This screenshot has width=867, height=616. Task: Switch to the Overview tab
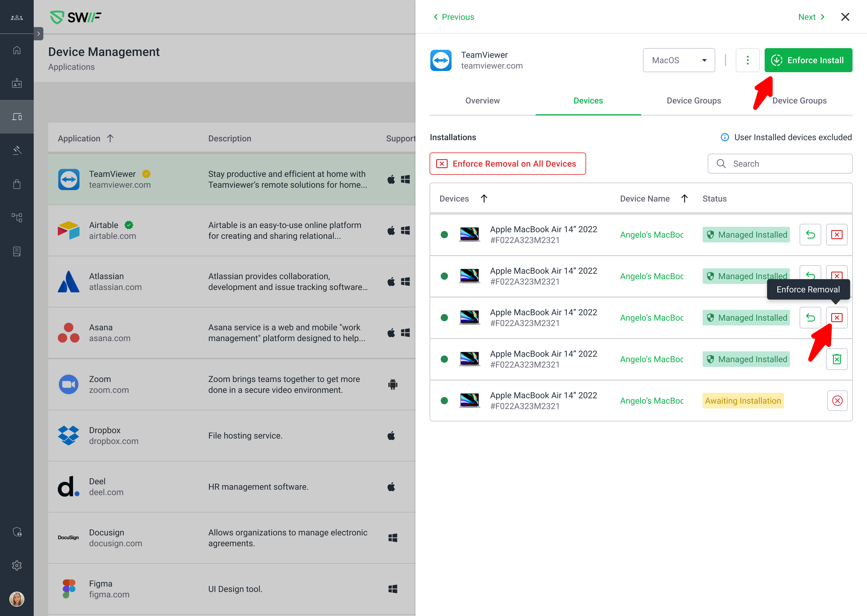[x=482, y=100]
